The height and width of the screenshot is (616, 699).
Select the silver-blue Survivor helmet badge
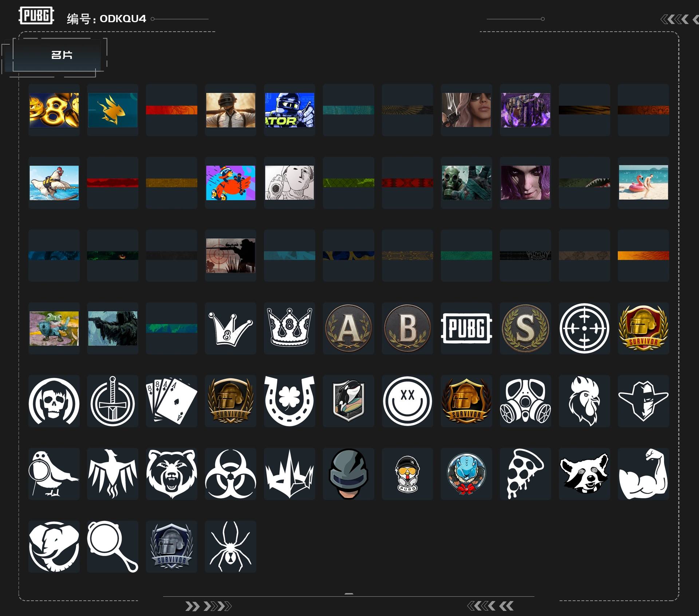tap(171, 547)
